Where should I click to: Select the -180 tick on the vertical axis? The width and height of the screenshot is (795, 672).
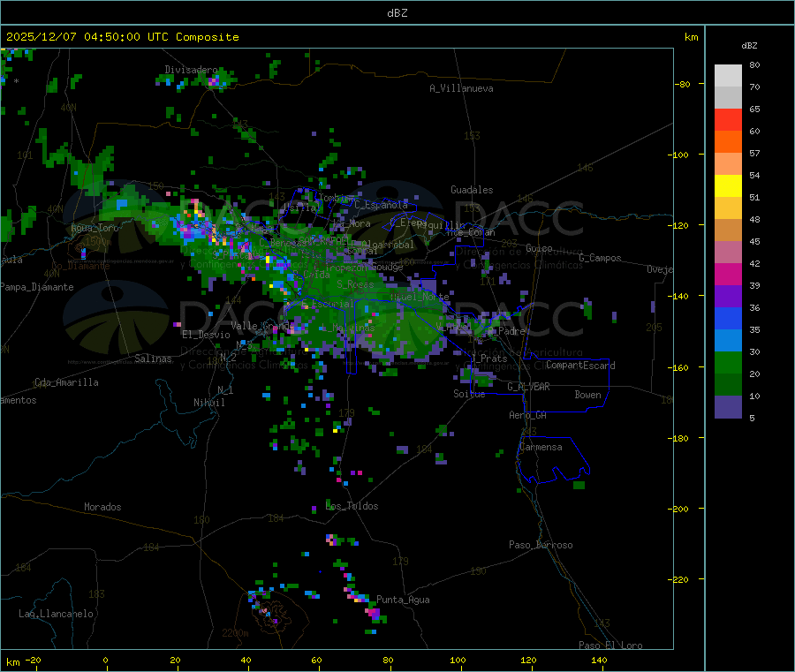point(678,438)
